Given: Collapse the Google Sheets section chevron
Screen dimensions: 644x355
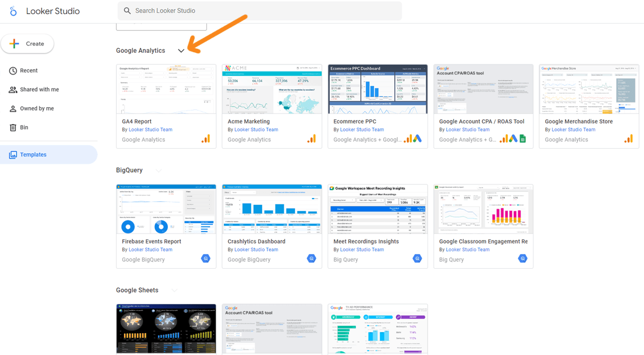Looking at the screenshot, I should pos(174,290).
